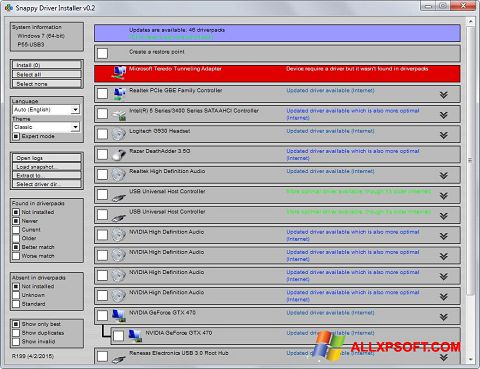This screenshot has height=369, width=480.
Task: Click the Razer DeathAdder mouse icon
Action: [x=118, y=154]
